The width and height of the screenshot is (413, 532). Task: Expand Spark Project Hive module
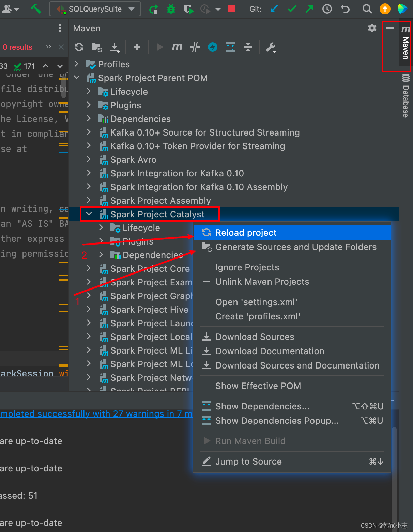[x=89, y=309]
